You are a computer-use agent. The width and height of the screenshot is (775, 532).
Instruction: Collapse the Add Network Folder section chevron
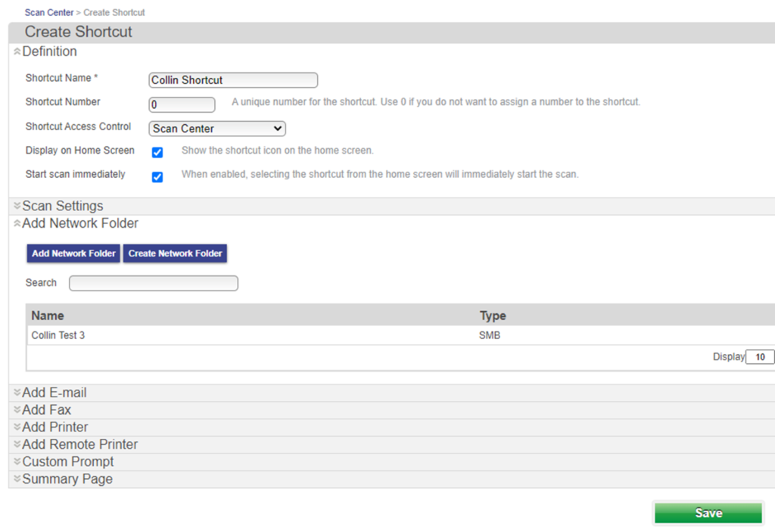(x=17, y=224)
